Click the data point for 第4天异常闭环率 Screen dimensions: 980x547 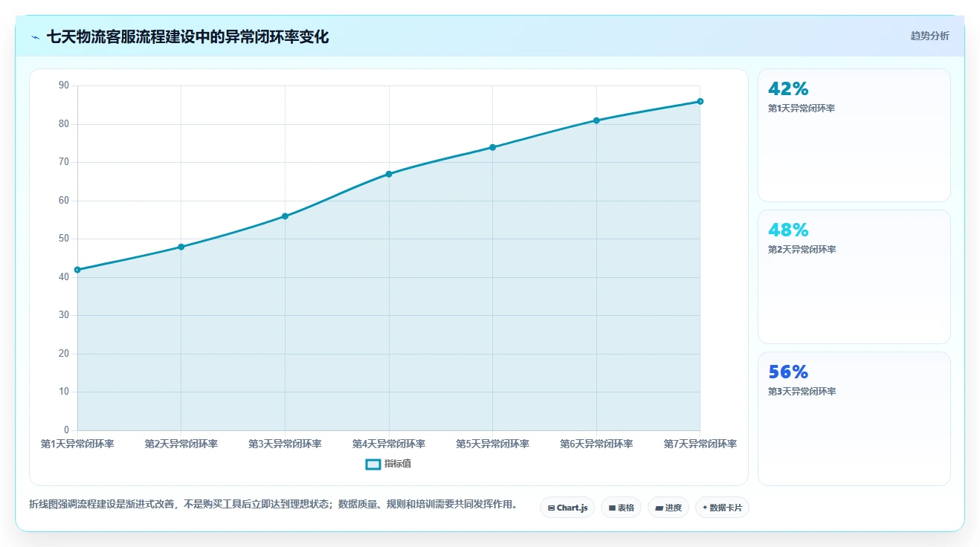click(389, 174)
